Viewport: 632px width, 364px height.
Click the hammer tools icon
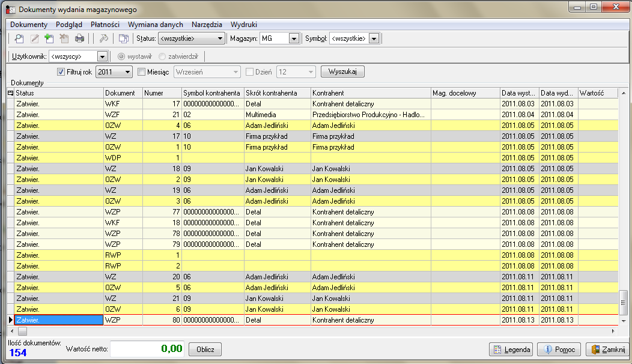click(103, 38)
